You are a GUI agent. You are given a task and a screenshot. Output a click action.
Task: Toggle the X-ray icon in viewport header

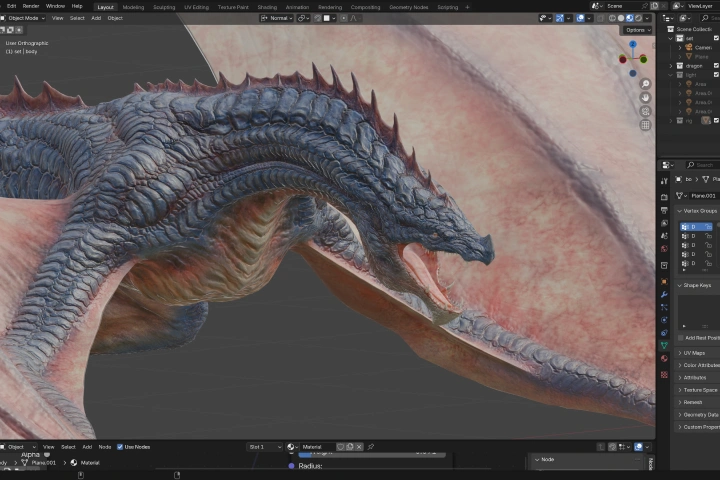coord(600,18)
